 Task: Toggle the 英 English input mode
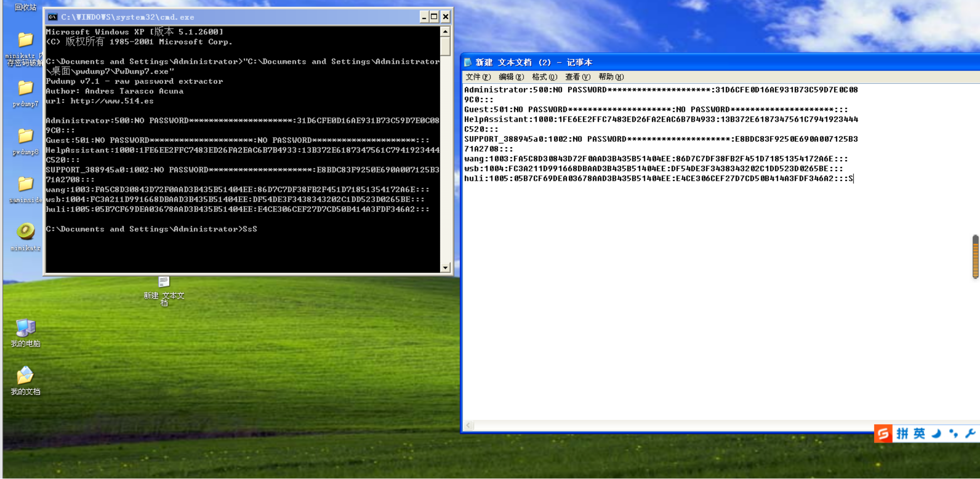point(919,434)
